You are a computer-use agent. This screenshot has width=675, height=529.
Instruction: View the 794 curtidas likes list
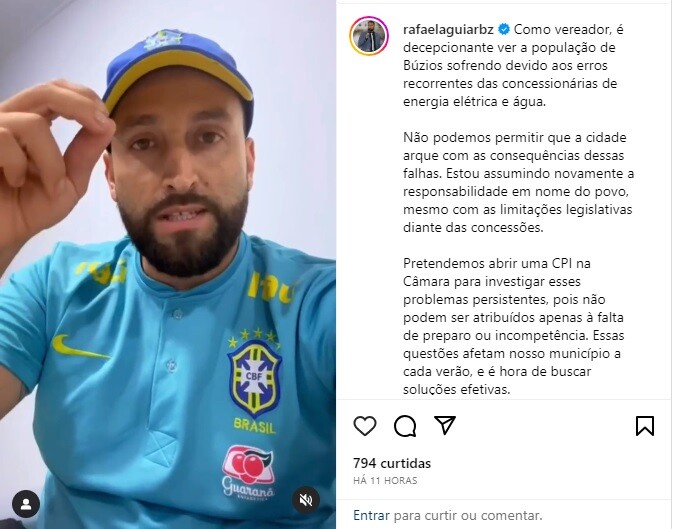392,463
